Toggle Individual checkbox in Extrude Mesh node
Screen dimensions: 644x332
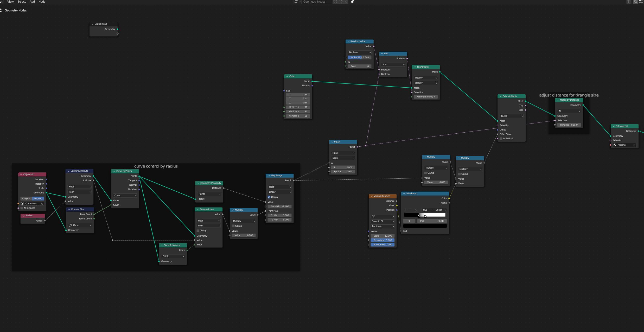coord(501,139)
